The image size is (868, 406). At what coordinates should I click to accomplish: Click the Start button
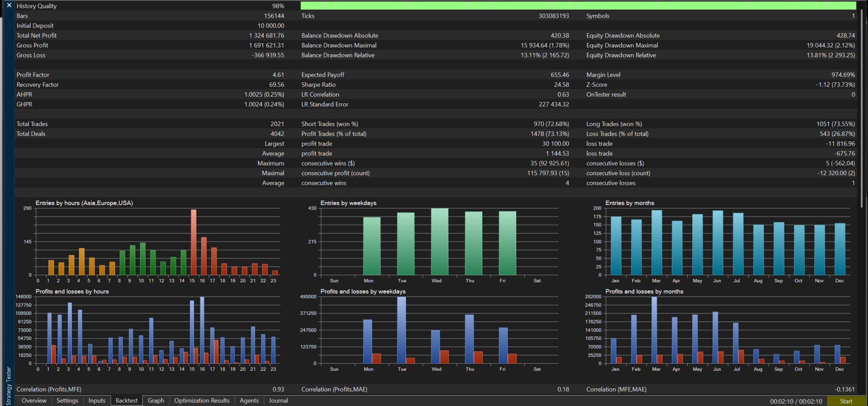846,401
